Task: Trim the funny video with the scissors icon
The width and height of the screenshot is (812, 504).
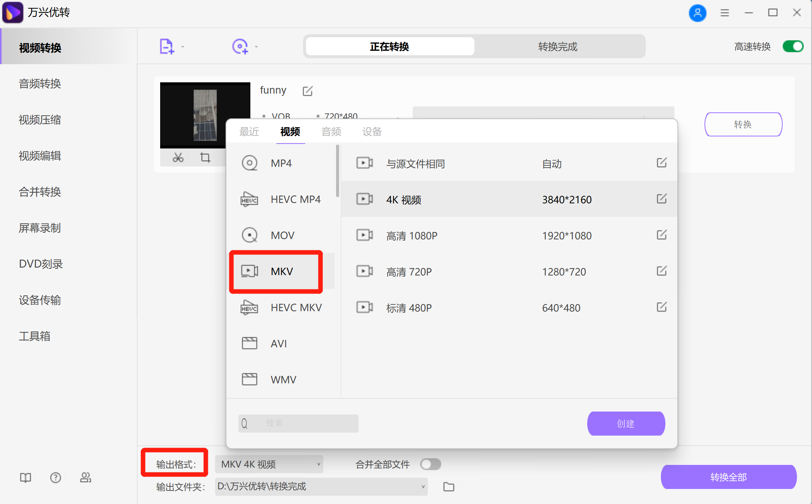Action: (x=178, y=157)
